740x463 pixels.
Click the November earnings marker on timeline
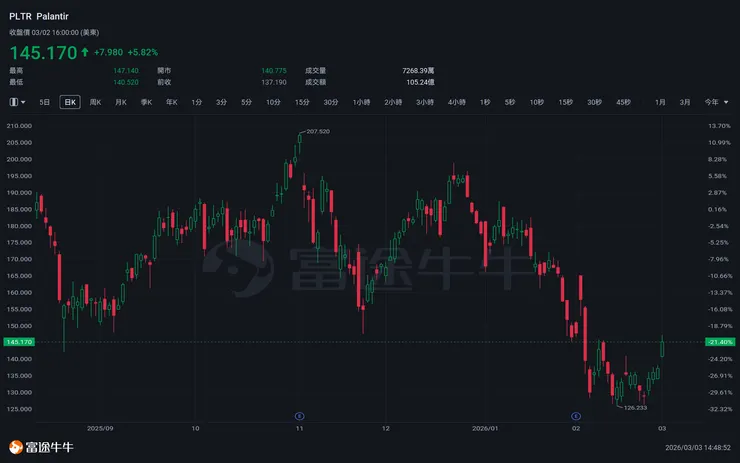299,416
